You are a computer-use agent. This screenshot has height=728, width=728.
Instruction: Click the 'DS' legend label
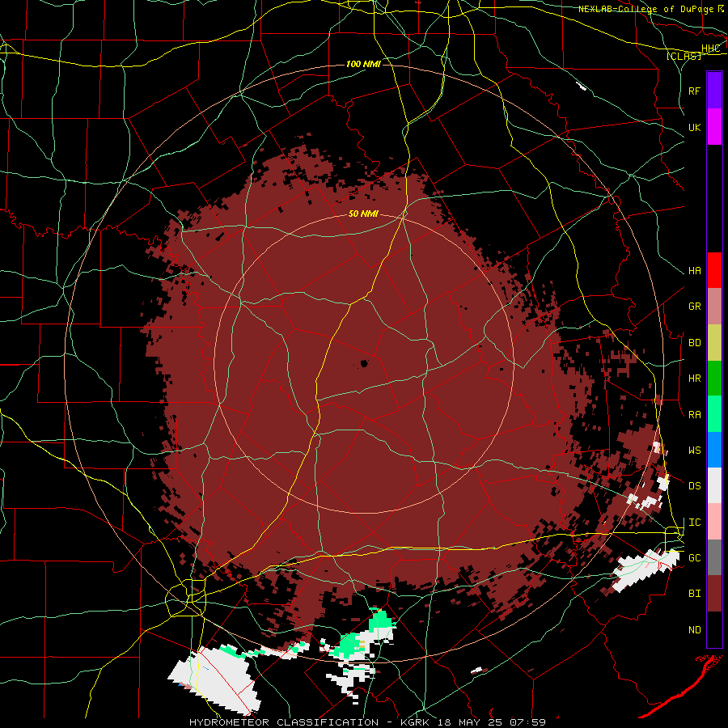pyautogui.click(x=694, y=486)
